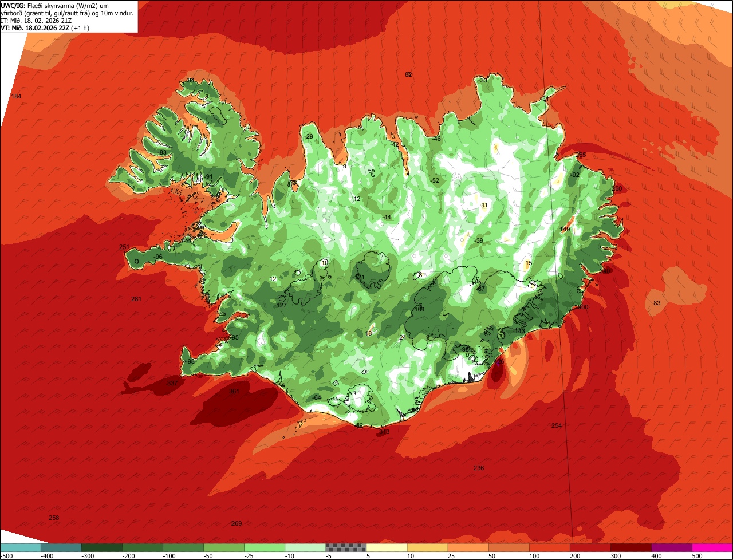This screenshot has height=560, width=733.
Task: Click the land value -44
Action: pos(387,217)
